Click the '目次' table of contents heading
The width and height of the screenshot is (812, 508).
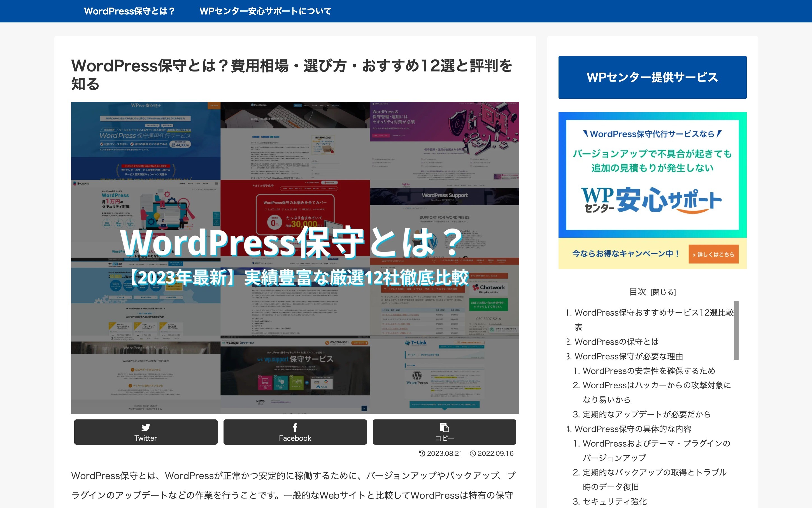637,292
